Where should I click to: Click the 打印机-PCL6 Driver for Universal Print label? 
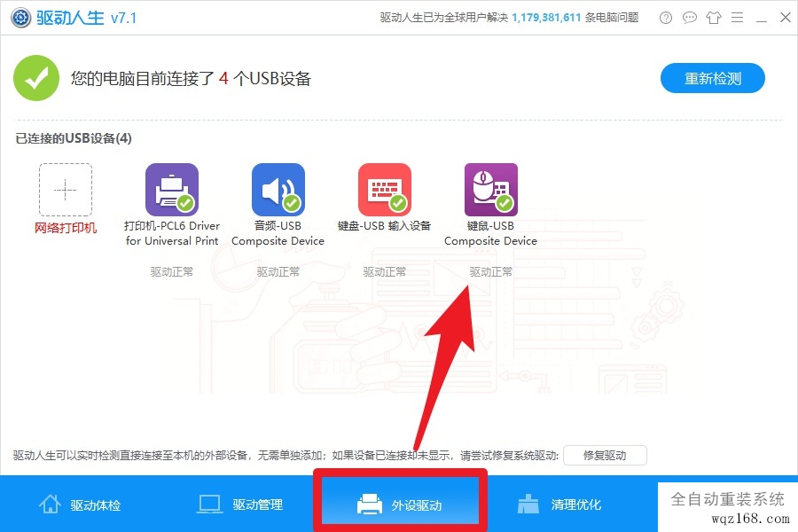(172, 233)
